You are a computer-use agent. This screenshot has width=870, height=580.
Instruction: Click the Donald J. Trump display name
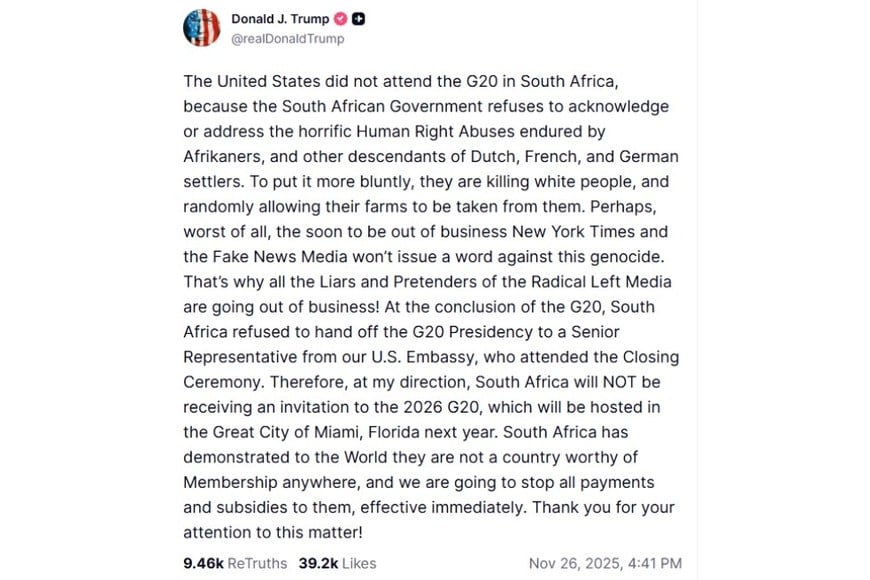pos(280,18)
